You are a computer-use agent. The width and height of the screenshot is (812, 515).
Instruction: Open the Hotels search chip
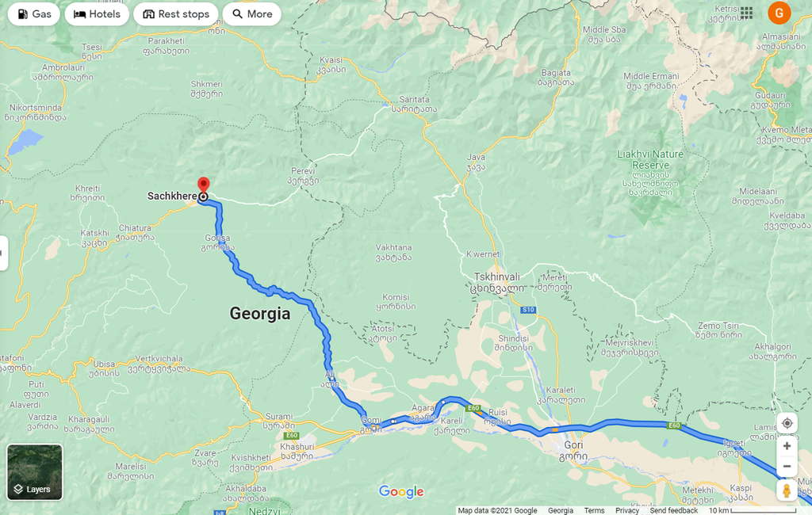click(x=97, y=14)
